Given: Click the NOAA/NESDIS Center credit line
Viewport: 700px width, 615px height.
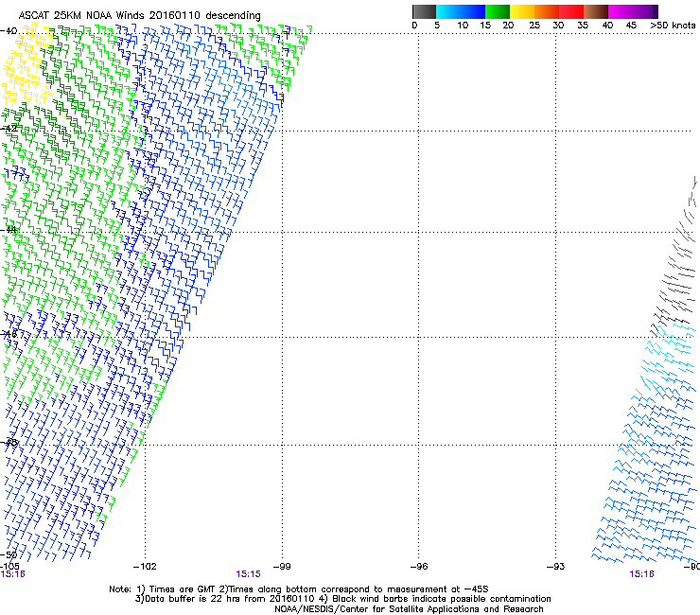Looking at the screenshot, I should (x=409, y=609).
